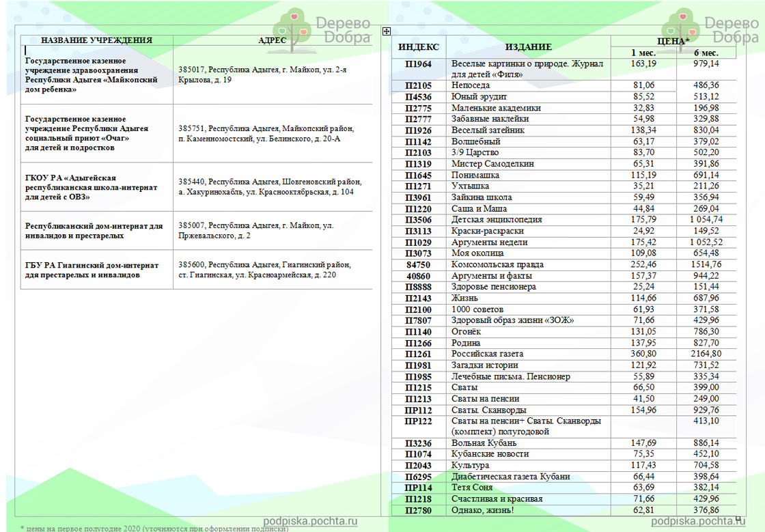Click the ИНДЕКС column header
Image resolution: width=765 pixels, height=532 pixels.
419,46
